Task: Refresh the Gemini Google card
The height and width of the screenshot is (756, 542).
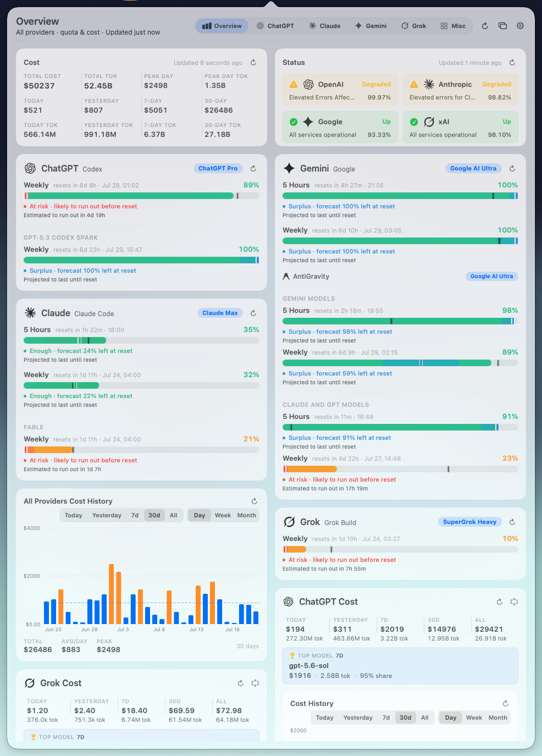Action: pyautogui.click(x=512, y=169)
